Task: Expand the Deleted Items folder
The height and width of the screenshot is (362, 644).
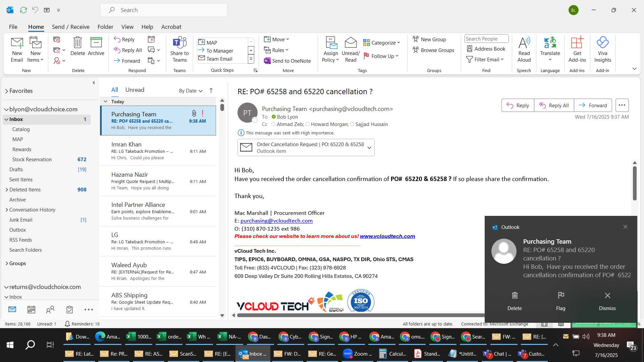Action: [7, 190]
